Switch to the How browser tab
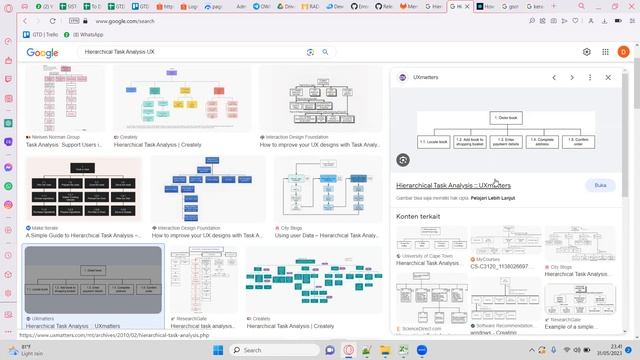 click(x=486, y=6)
